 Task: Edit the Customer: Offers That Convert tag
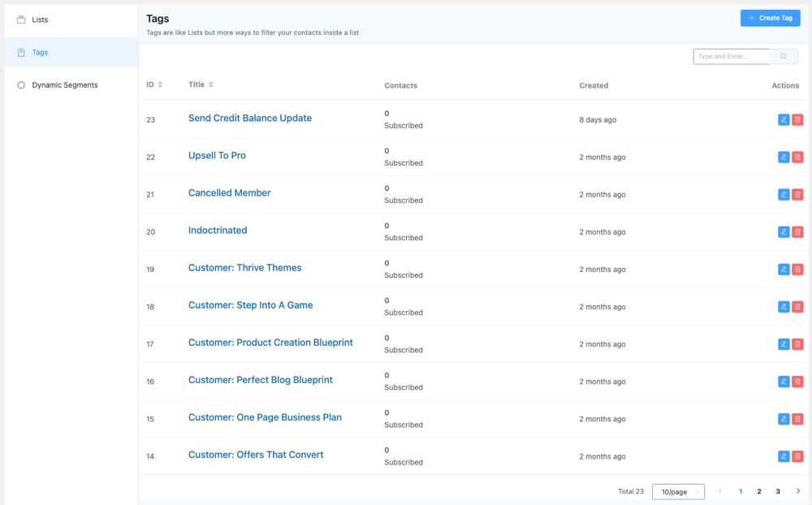point(784,456)
